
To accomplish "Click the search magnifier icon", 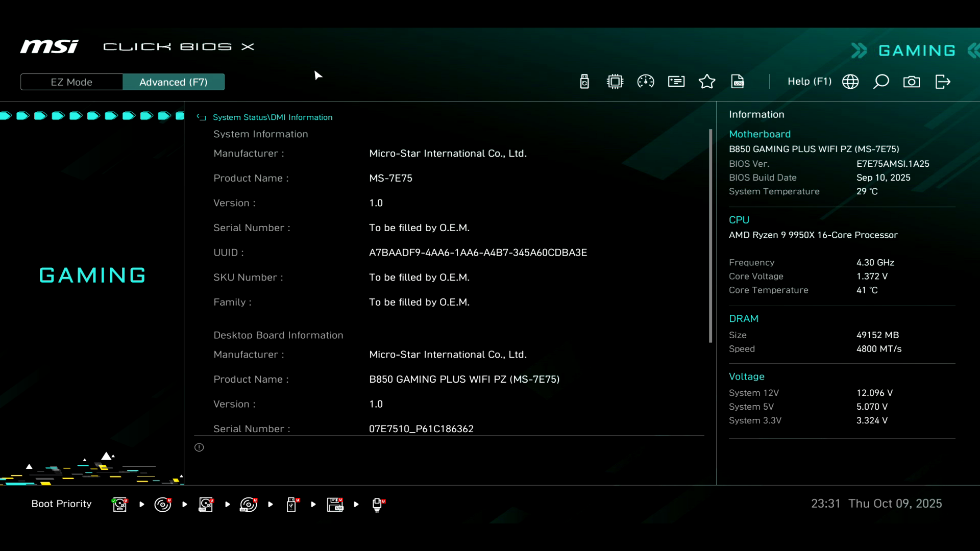I will pos(881,82).
